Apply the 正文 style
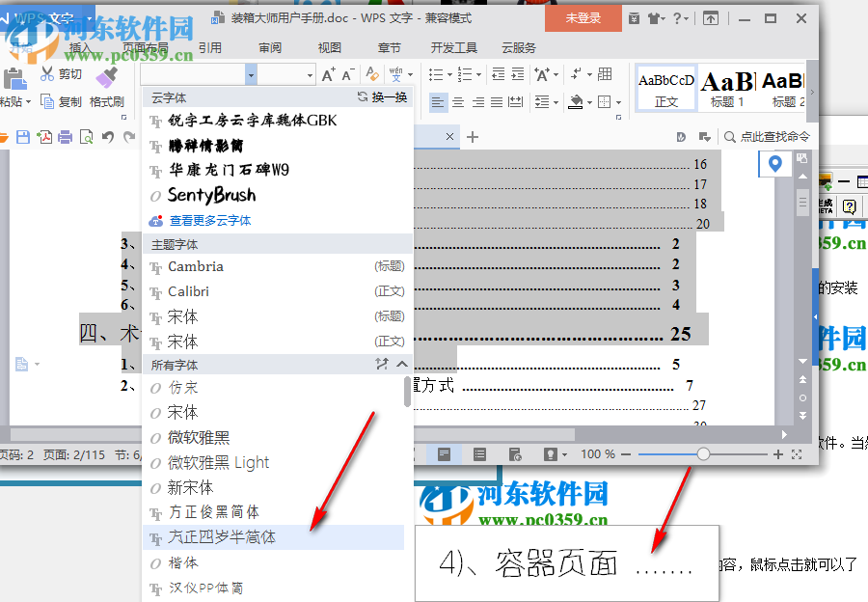The height and width of the screenshot is (602, 868). 666,89
